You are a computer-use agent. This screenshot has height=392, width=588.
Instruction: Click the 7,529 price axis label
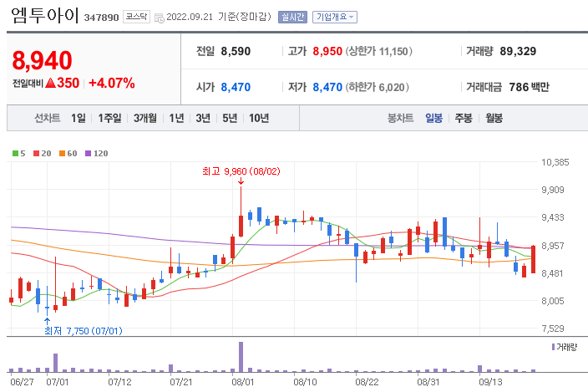[x=553, y=328]
